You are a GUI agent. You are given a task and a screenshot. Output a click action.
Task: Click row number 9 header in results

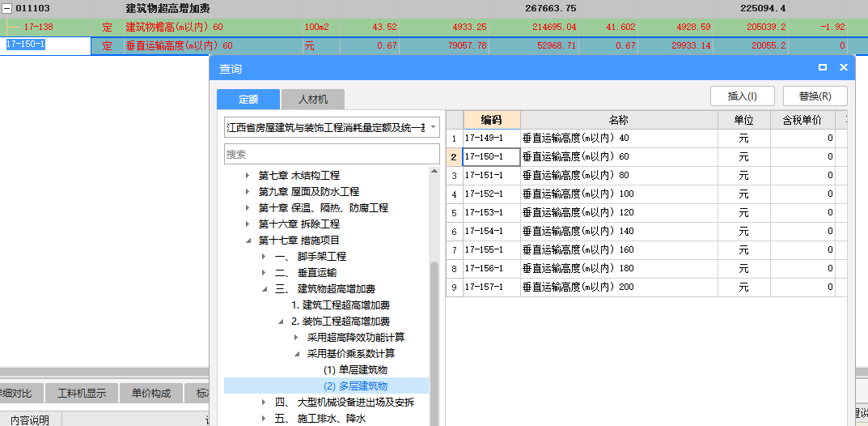(454, 287)
